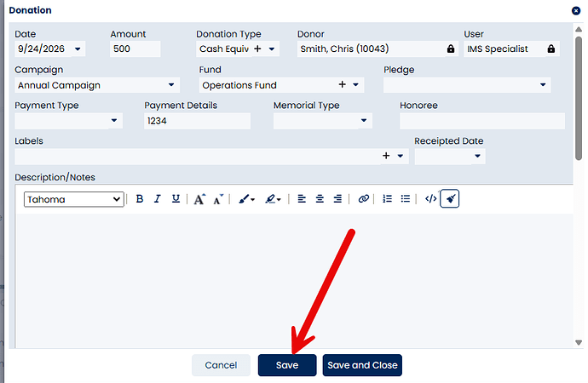Open the Date picker dropdown
Screen dimensions: 588x383
point(78,49)
